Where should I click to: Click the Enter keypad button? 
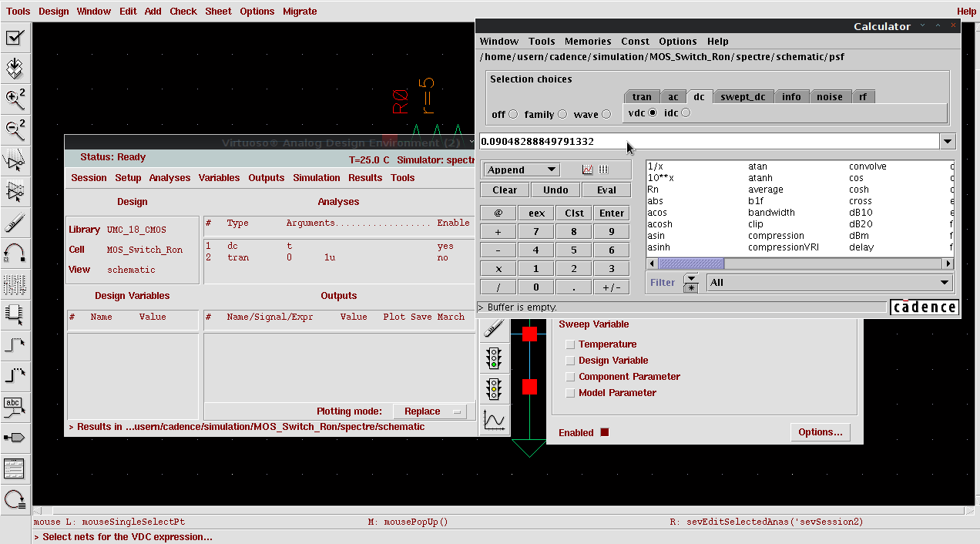pos(612,213)
